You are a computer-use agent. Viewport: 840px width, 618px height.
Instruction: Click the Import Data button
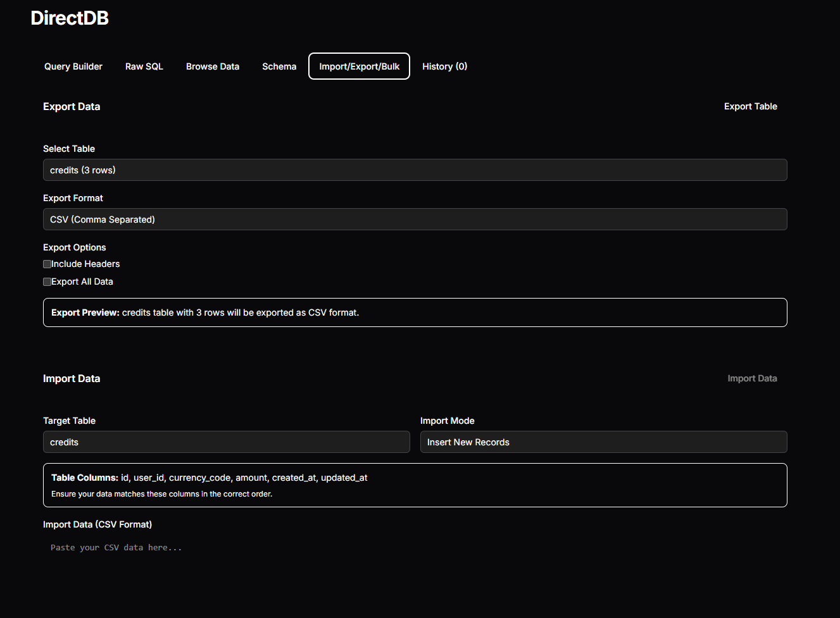pyautogui.click(x=752, y=378)
